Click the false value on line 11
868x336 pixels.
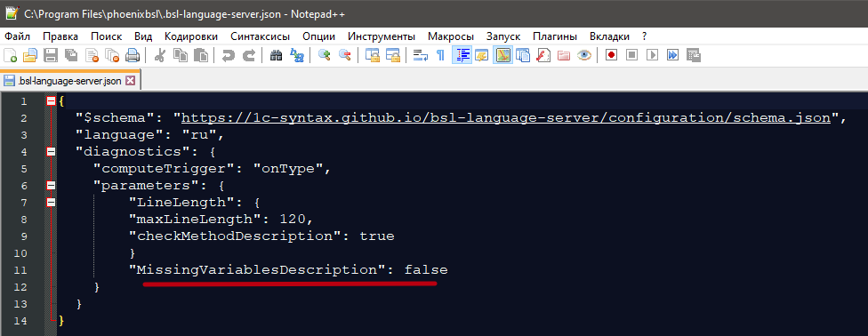click(426, 270)
